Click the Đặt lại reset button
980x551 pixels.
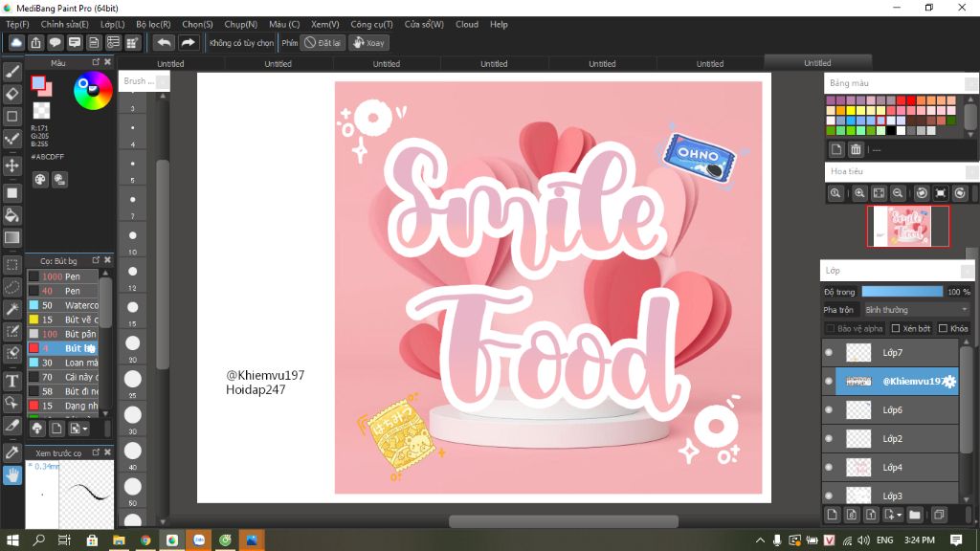323,42
